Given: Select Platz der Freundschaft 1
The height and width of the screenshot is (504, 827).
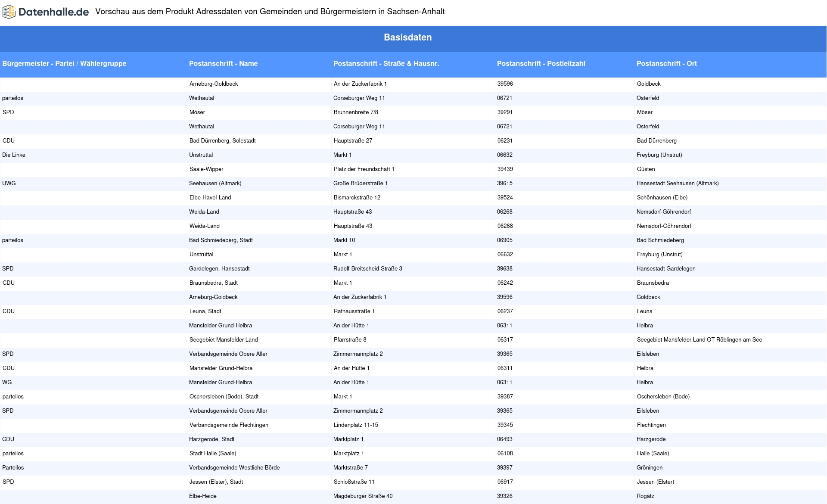Looking at the screenshot, I should click(x=364, y=169).
